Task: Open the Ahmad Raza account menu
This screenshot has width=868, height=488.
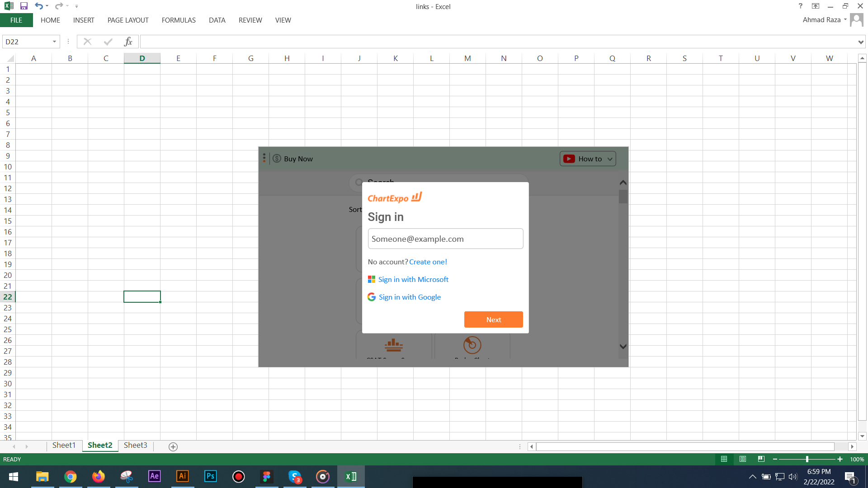Action: click(825, 20)
